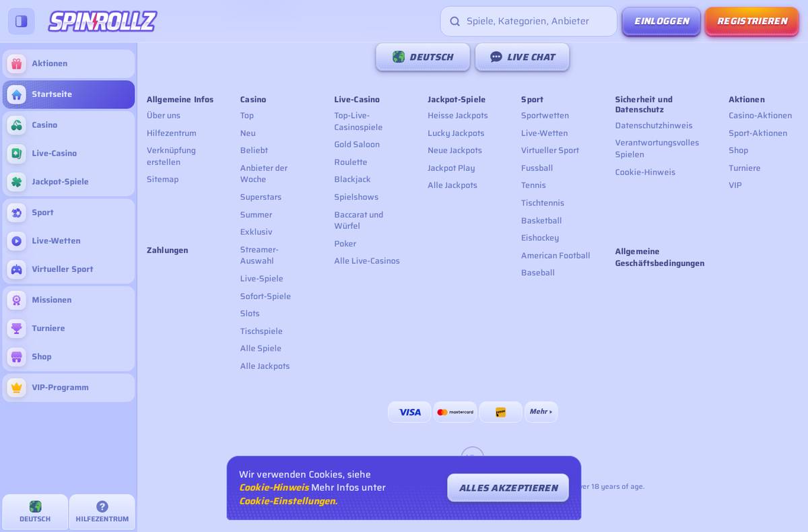Click the Live-Casino card icon in sidebar
Viewport: 808px width, 532px height.
tap(17, 154)
